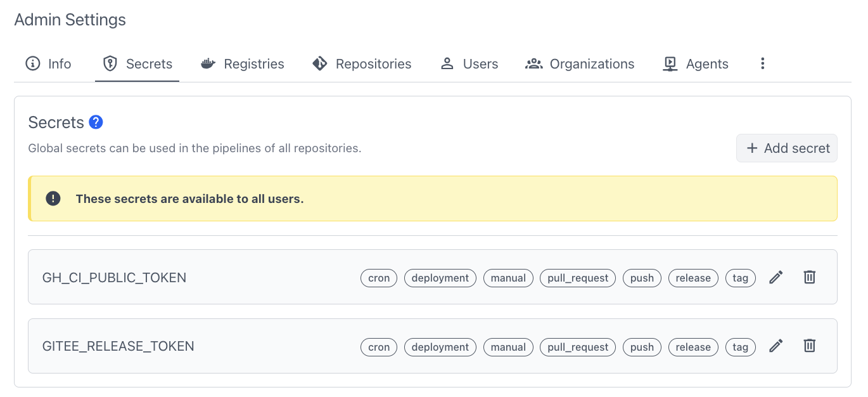Edit the GITEE_RELEASE_TOKEN secret via pencil icon
The width and height of the screenshot is (868, 397).
coord(776,346)
